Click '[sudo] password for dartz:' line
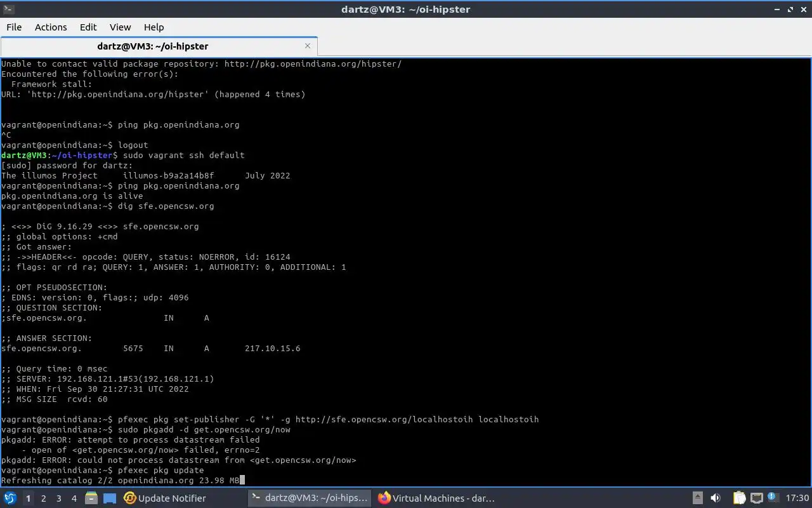The width and height of the screenshot is (812, 508). (67, 165)
